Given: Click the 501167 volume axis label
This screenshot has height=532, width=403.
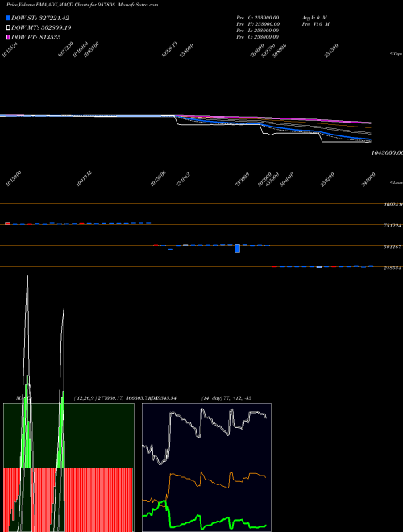Looking at the screenshot, I should tap(393, 247).
